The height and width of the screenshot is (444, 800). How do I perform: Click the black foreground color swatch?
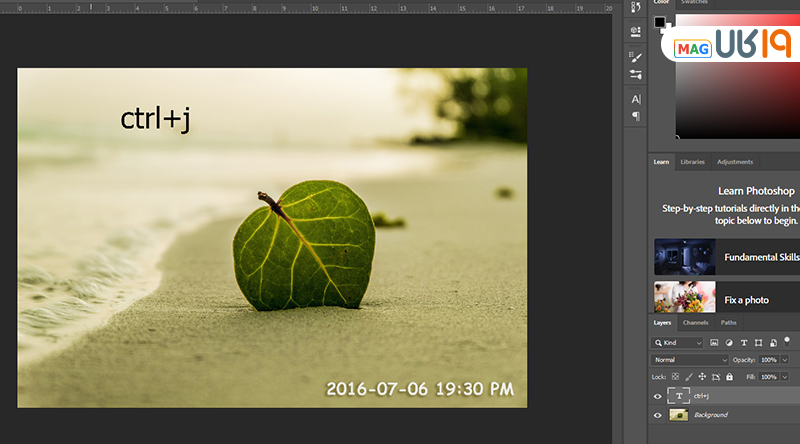pyautogui.click(x=659, y=21)
